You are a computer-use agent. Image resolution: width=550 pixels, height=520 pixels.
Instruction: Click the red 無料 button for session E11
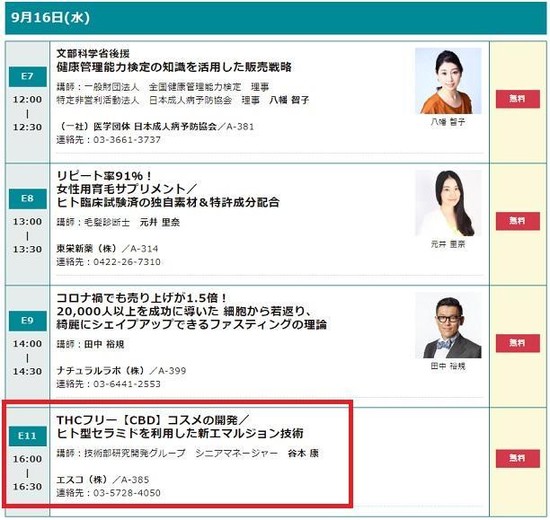point(517,458)
